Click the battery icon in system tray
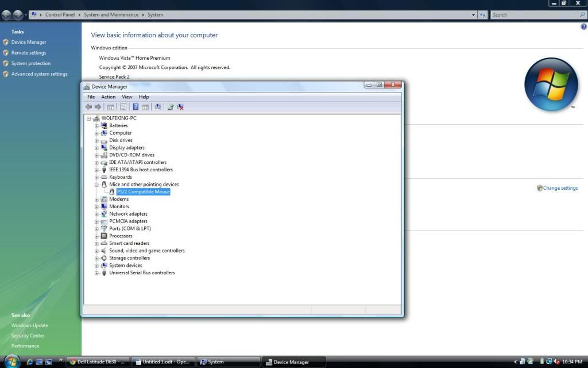Screen dimensions: 588x368 click(x=542, y=362)
